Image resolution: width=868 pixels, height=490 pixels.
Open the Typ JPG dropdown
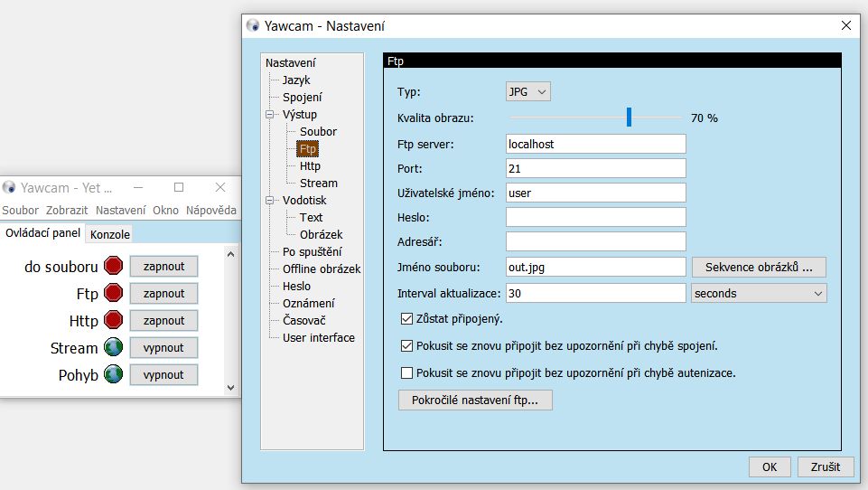528,91
